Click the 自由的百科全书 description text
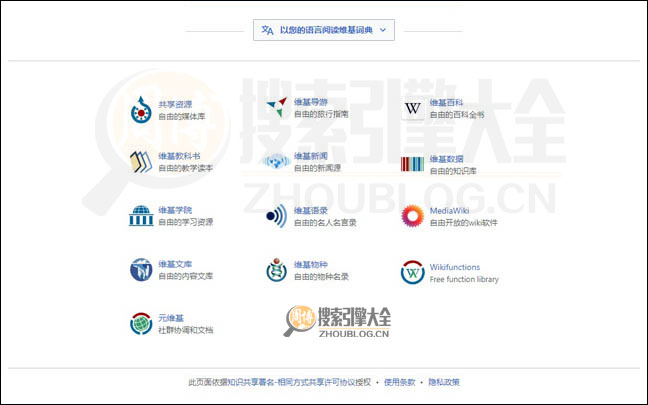Image resolution: width=648 pixels, height=405 pixels. (457, 115)
